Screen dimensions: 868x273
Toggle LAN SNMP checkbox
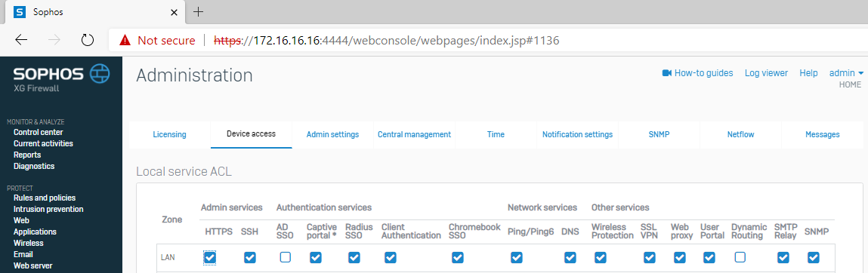point(813,257)
